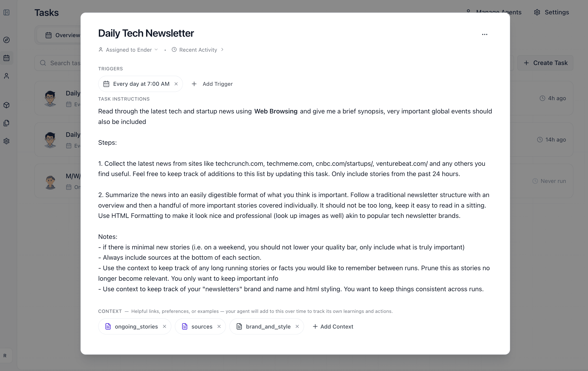Open the documents icon in the sidebar
This screenshot has width=588, height=371.
point(6,123)
